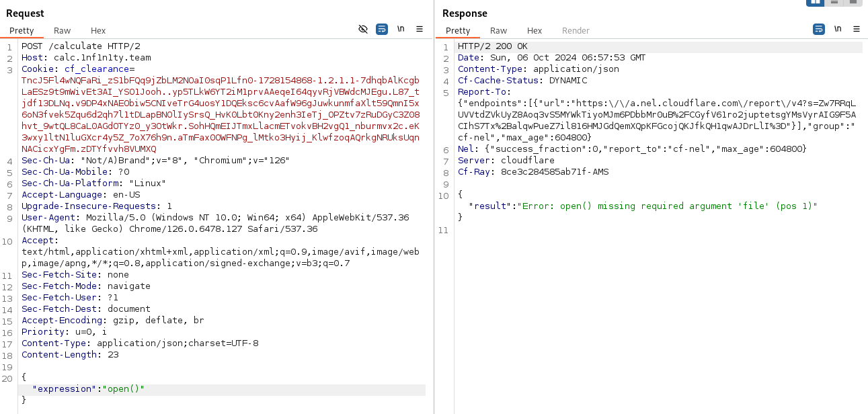The width and height of the screenshot is (868, 414).
Task: Switch Request view to Hex tab
Action: click(98, 31)
